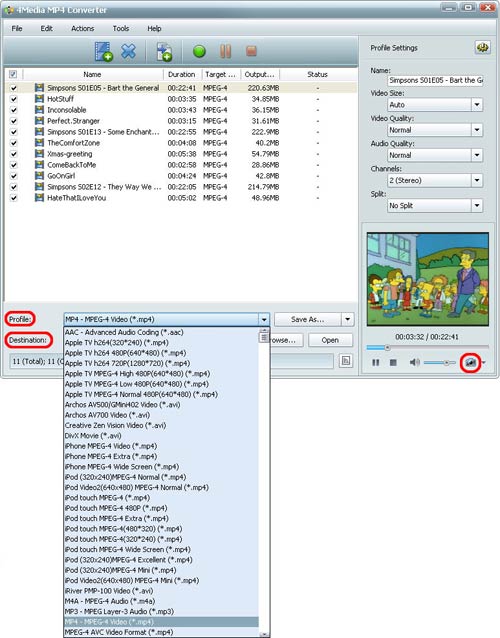
Task: Uncheck the HotStuff file checkbox
Action: tap(13, 99)
